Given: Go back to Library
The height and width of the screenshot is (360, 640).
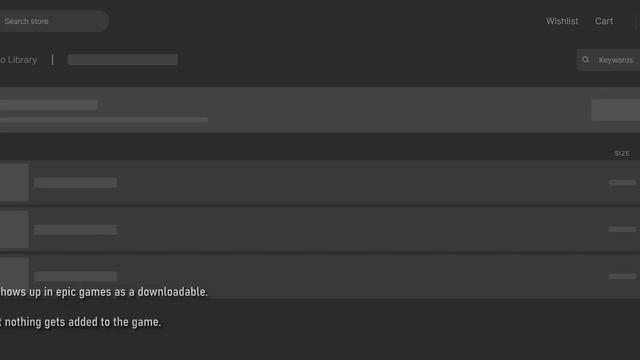Looking at the screenshot, I should click(18, 60).
